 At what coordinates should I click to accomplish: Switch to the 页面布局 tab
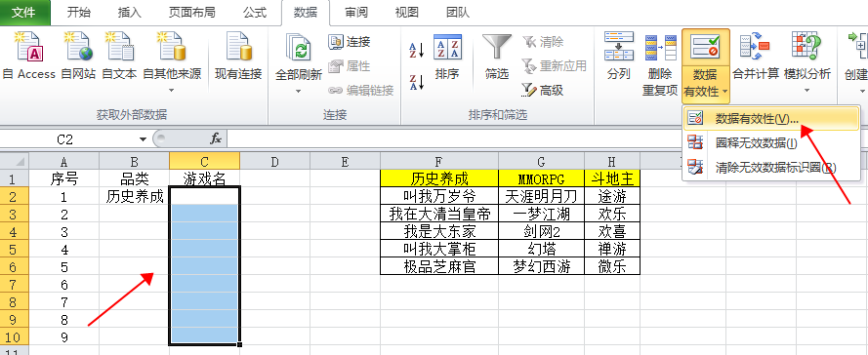[193, 12]
